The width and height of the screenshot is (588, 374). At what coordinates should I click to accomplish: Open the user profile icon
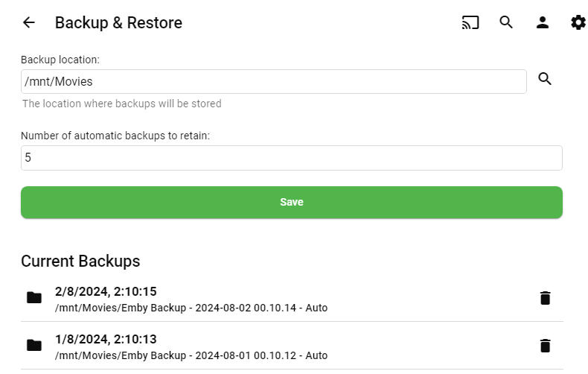543,22
